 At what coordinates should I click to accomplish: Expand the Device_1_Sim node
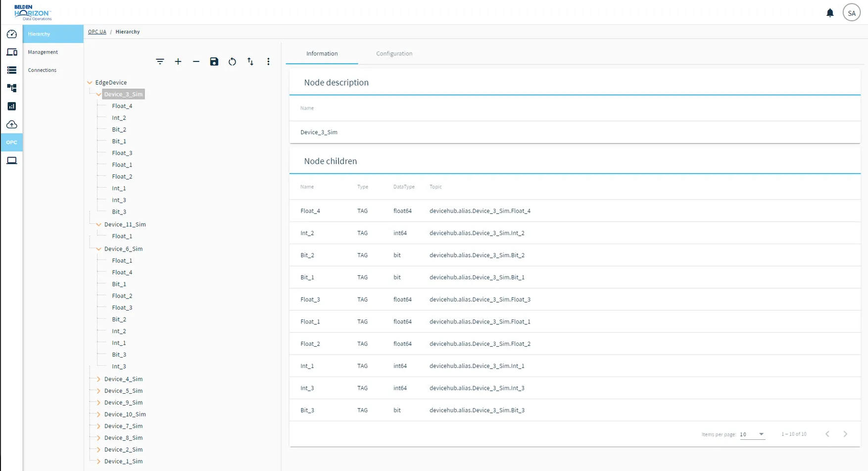click(98, 462)
